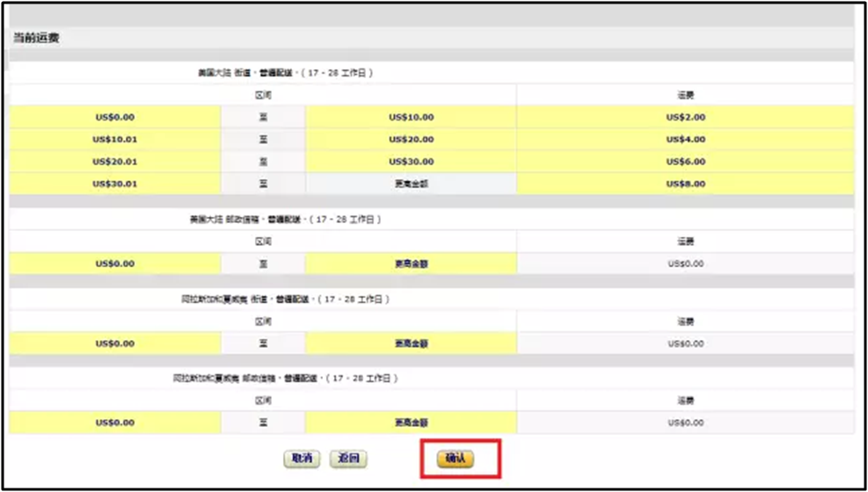Click the 至 cell in the US$20.01 row
The image size is (868, 492).
263,162
